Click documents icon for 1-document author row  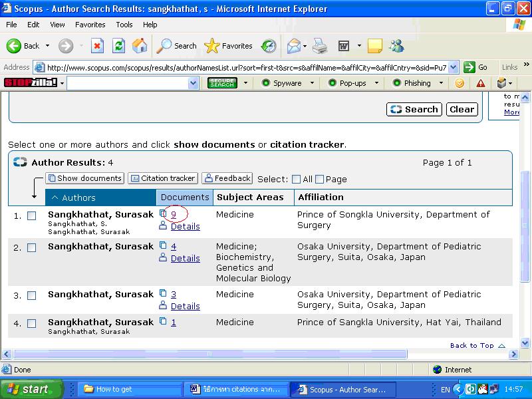pos(163,321)
